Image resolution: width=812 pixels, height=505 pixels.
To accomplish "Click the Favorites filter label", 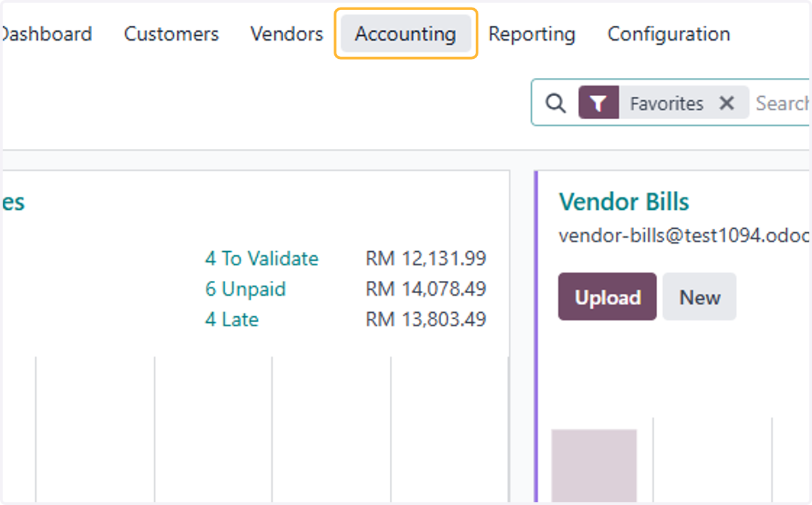I will pos(667,103).
